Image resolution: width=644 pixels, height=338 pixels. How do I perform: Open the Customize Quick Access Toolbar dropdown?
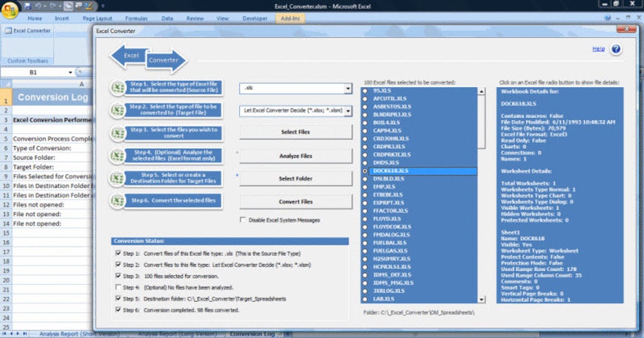[103, 6]
